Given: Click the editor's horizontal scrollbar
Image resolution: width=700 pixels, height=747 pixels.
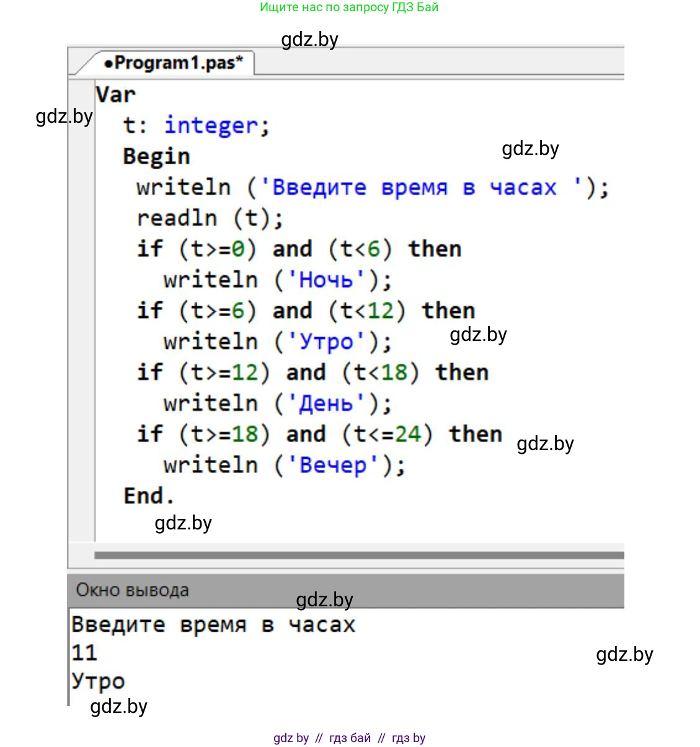Looking at the screenshot, I should coord(358,555).
